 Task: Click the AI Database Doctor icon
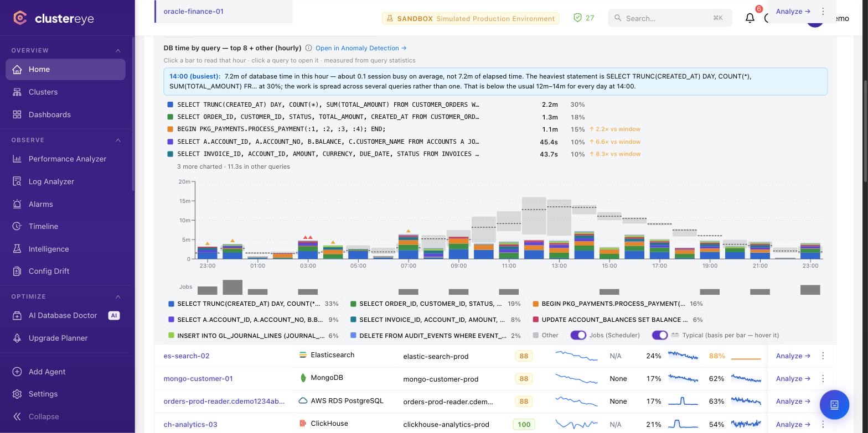17,316
